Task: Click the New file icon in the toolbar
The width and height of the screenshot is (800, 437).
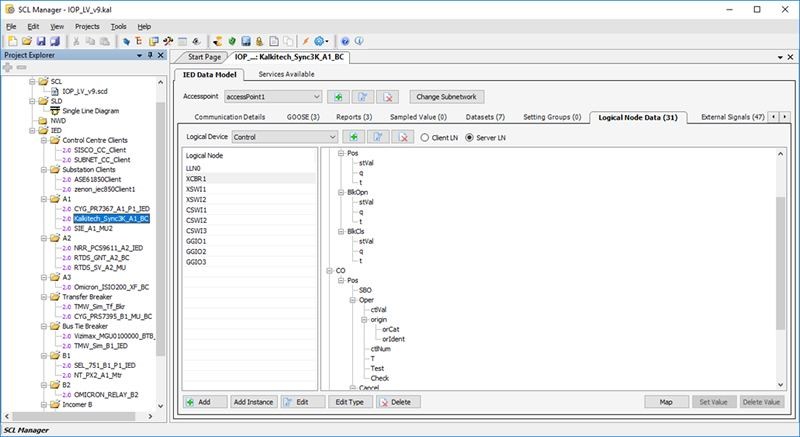Action: [11, 42]
